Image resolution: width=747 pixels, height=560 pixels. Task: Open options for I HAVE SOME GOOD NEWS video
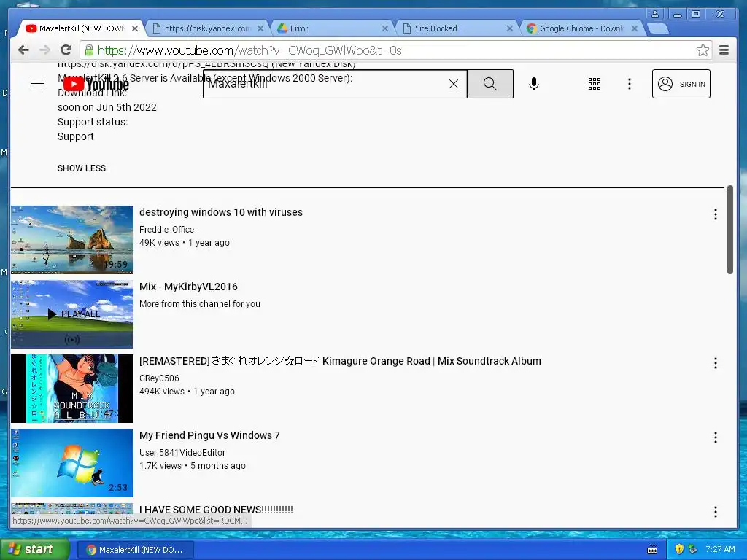[715, 512]
